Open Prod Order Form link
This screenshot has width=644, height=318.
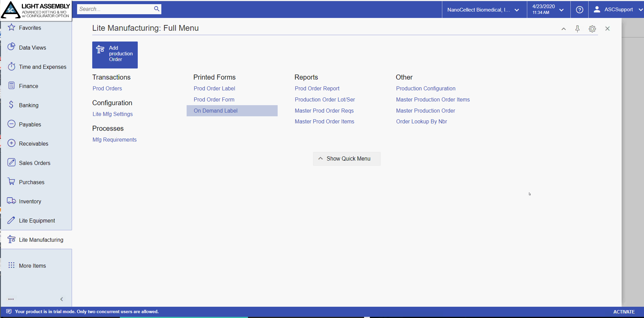pos(214,99)
